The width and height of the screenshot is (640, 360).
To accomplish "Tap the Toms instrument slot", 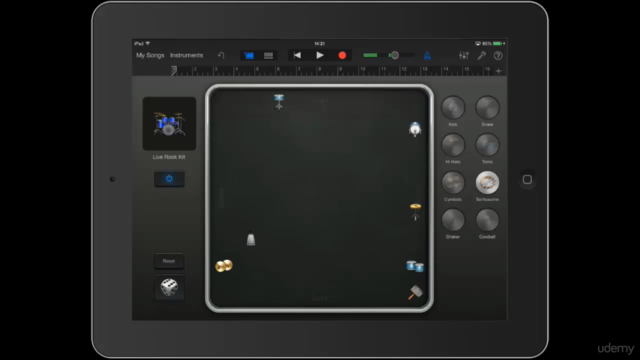I will (487, 145).
